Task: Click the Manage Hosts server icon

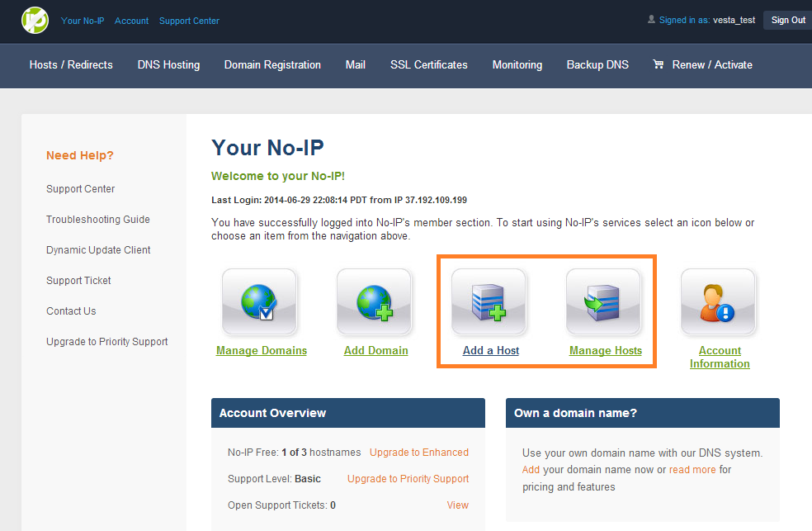Action: click(603, 301)
